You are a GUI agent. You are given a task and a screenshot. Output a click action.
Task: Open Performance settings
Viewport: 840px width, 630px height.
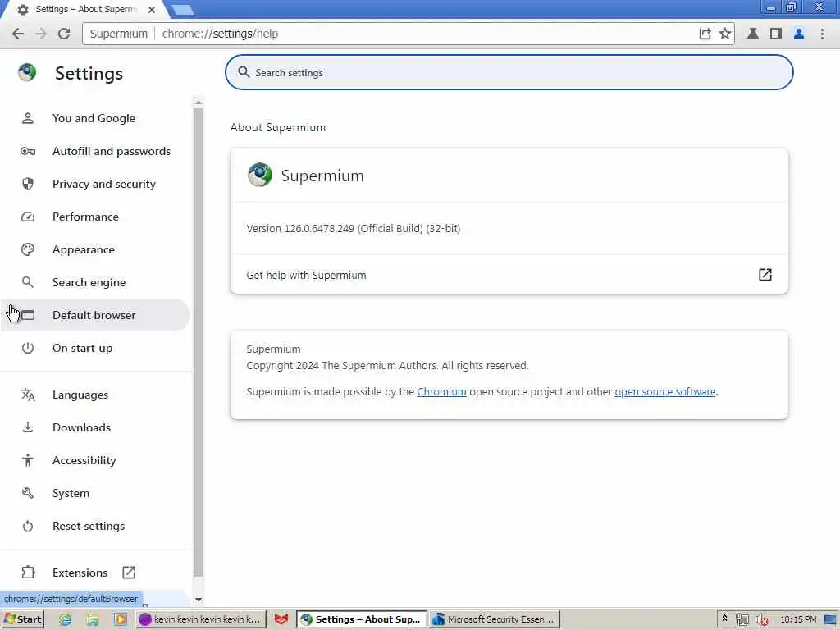coord(94,217)
